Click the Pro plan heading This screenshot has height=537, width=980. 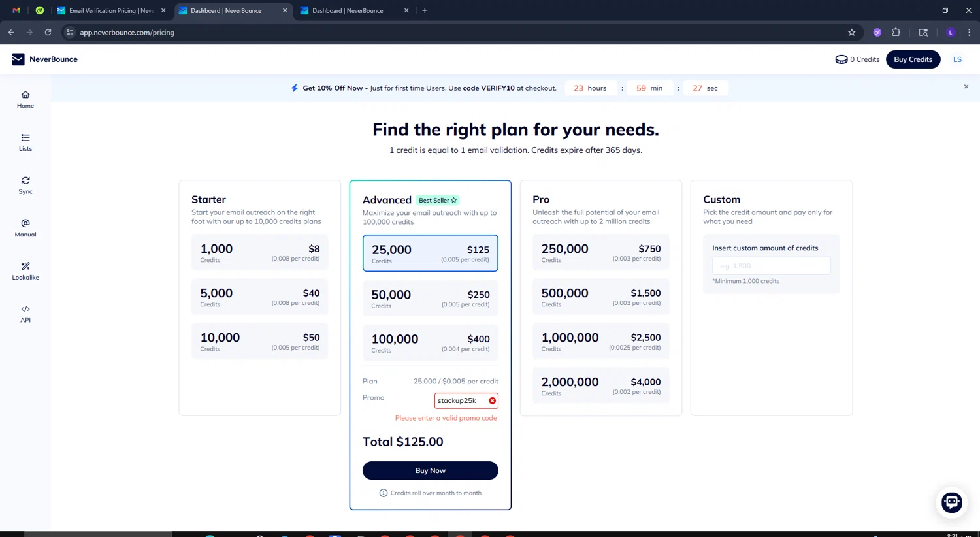[541, 199]
